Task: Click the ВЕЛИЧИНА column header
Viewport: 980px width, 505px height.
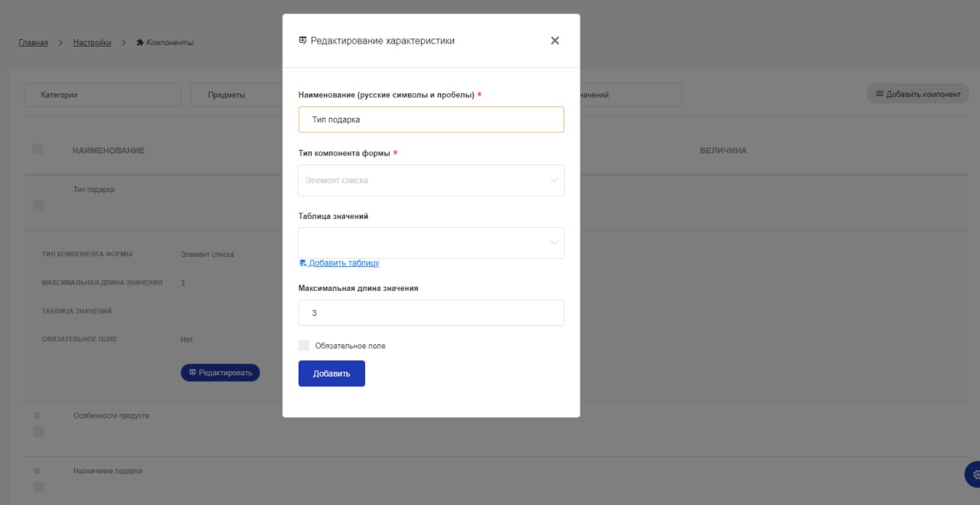Action: [723, 151]
